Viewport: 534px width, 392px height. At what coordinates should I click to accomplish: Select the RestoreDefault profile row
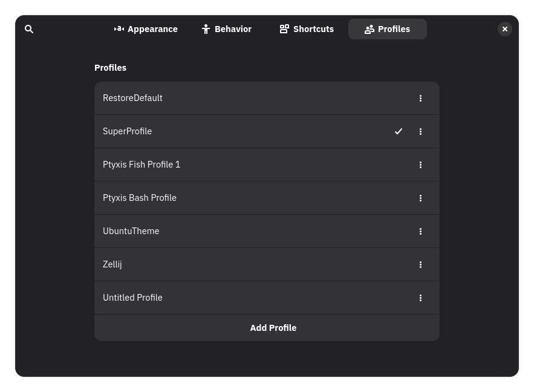pyautogui.click(x=242, y=98)
